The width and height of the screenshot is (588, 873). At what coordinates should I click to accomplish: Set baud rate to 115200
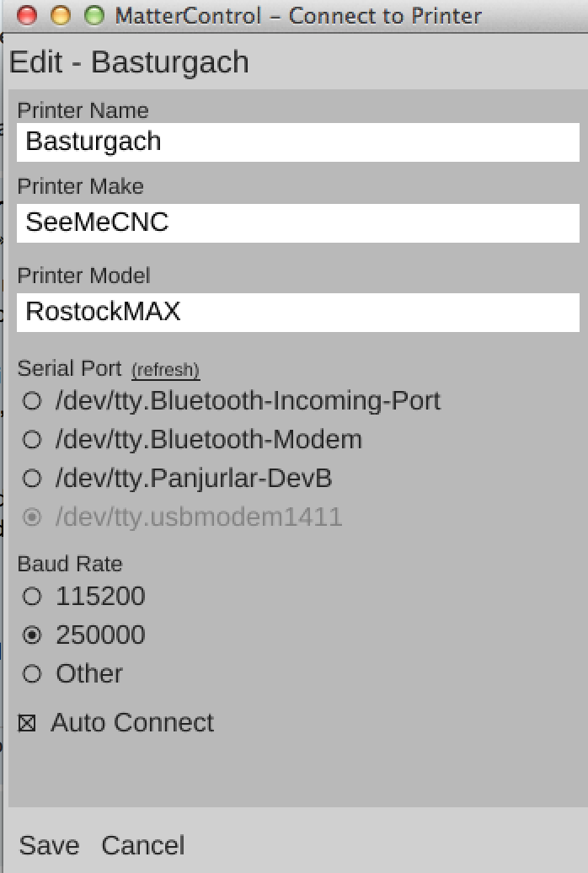(x=32, y=597)
